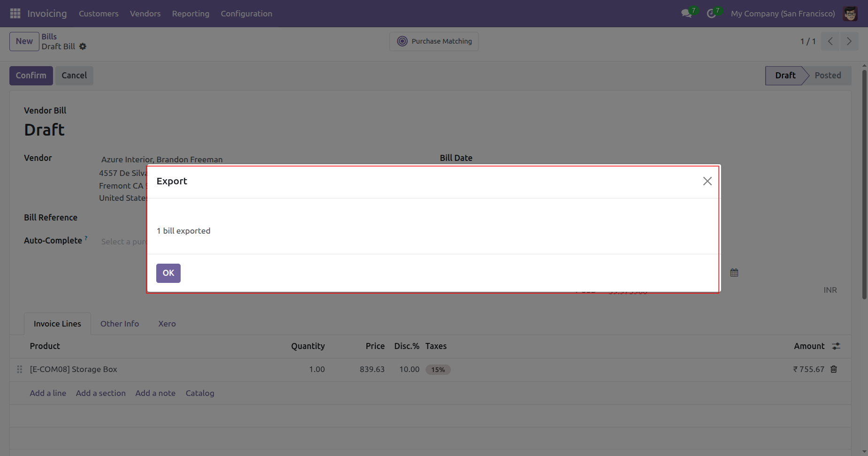Click the Taxes column header
The height and width of the screenshot is (456, 868).
click(x=436, y=346)
